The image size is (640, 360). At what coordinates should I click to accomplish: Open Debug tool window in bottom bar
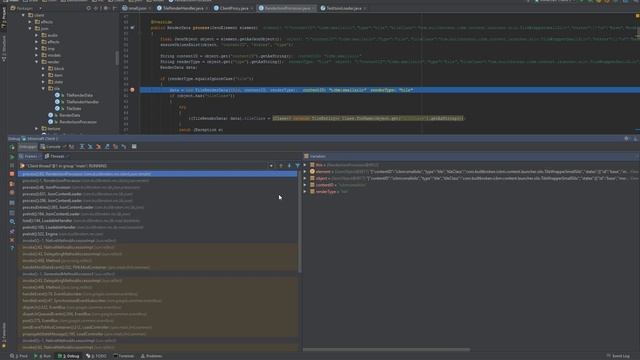tap(69, 356)
